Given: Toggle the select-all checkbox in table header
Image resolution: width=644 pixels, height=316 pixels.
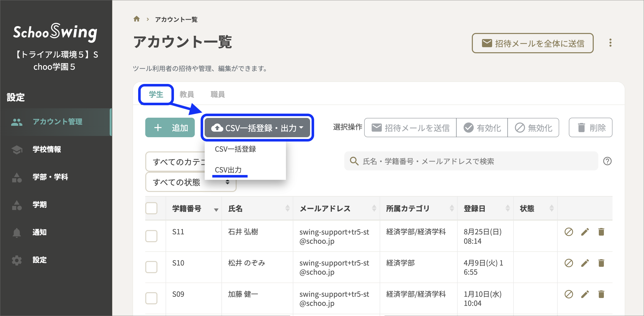Looking at the screenshot, I should click(x=151, y=208).
